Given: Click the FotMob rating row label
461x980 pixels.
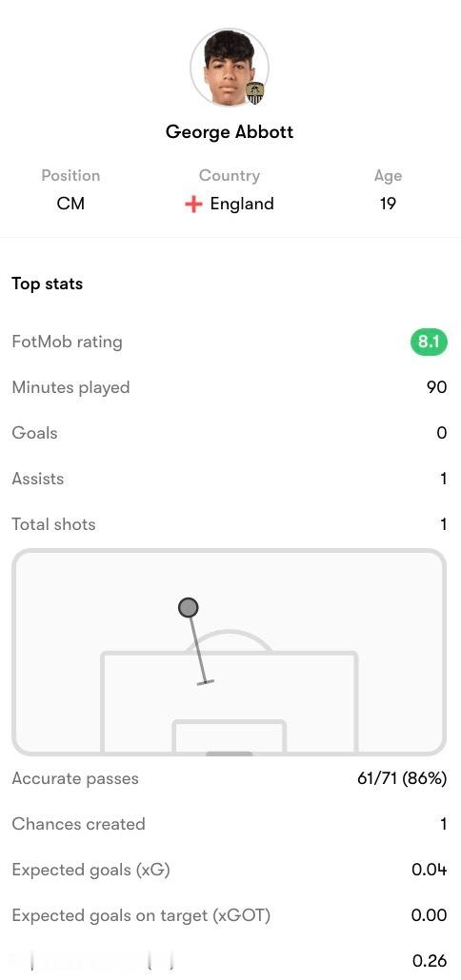Looking at the screenshot, I should [x=67, y=342].
